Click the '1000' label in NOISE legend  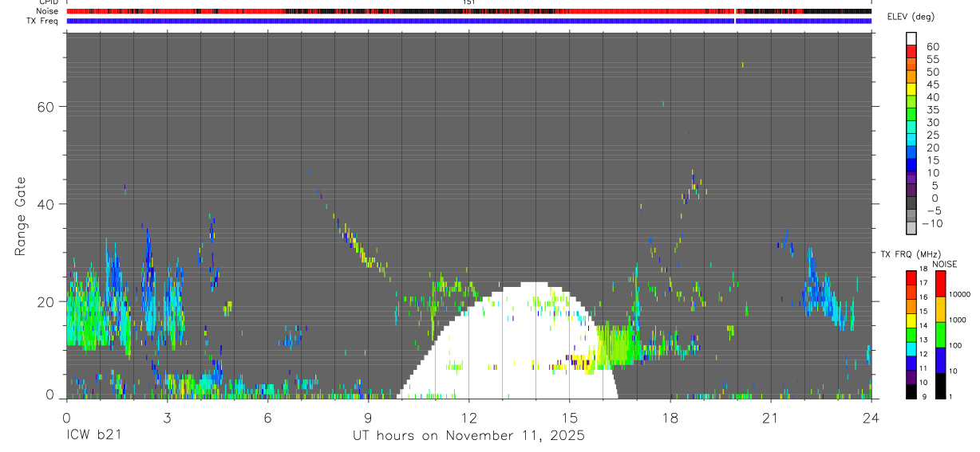click(x=958, y=320)
